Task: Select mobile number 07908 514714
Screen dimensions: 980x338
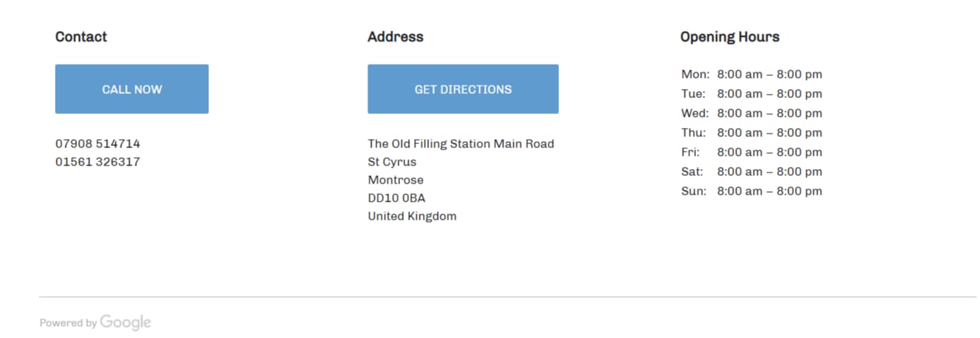Action: [98, 144]
